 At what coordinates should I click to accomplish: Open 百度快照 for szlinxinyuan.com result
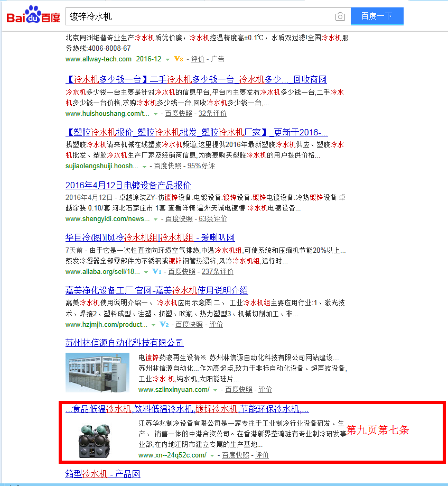click(239, 390)
